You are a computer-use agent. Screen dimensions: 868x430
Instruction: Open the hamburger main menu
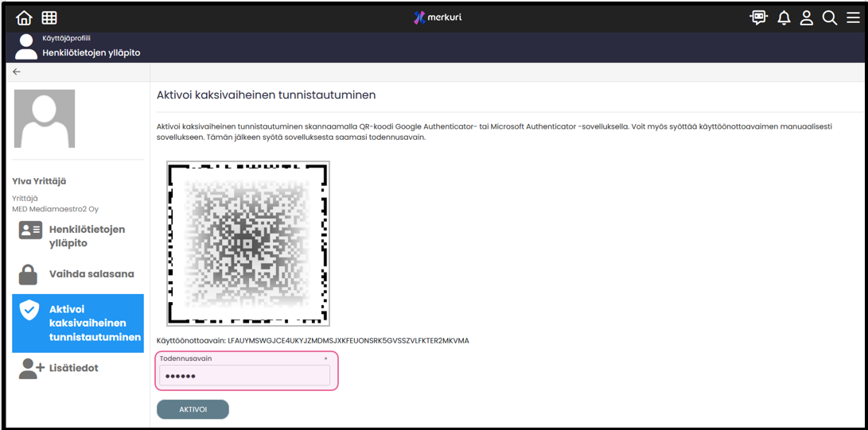853,18
